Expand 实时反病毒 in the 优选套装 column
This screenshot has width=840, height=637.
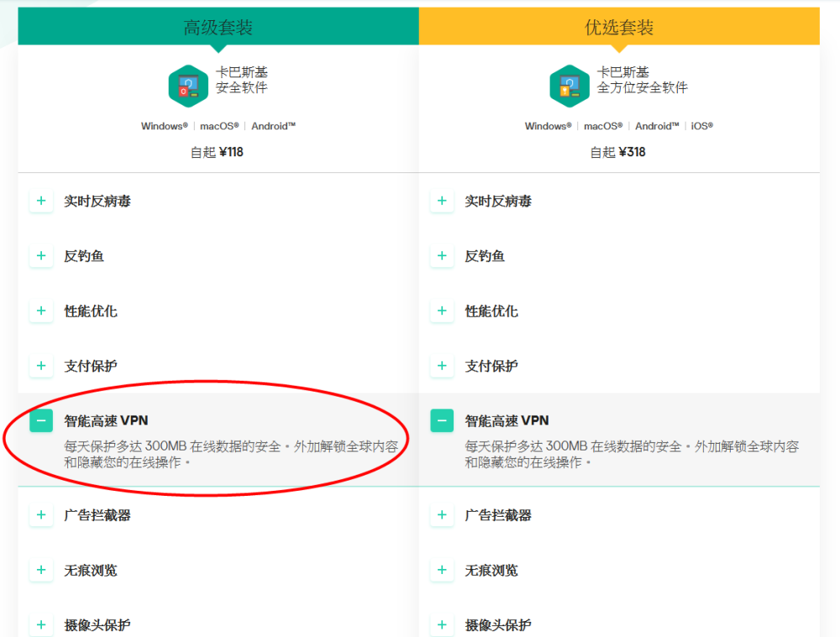(x=442, y=201)
